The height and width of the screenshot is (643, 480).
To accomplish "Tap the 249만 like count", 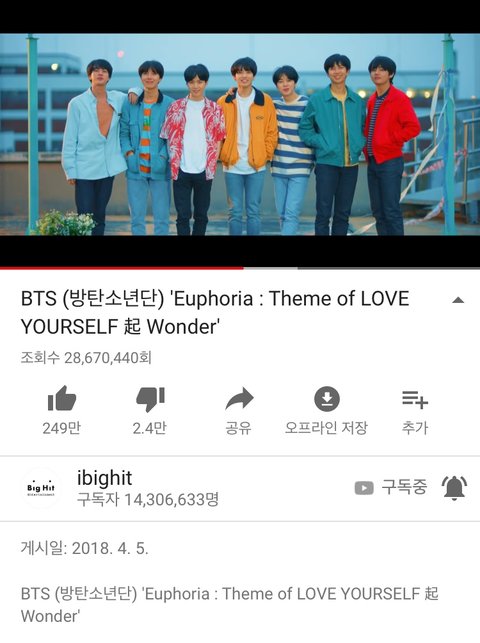I will coord(61,428).
